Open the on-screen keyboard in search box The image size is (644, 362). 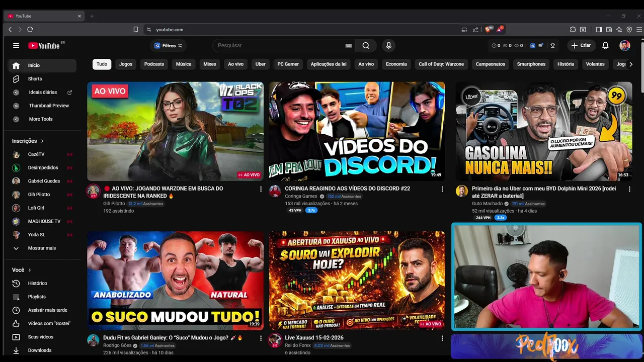point(349,46)
